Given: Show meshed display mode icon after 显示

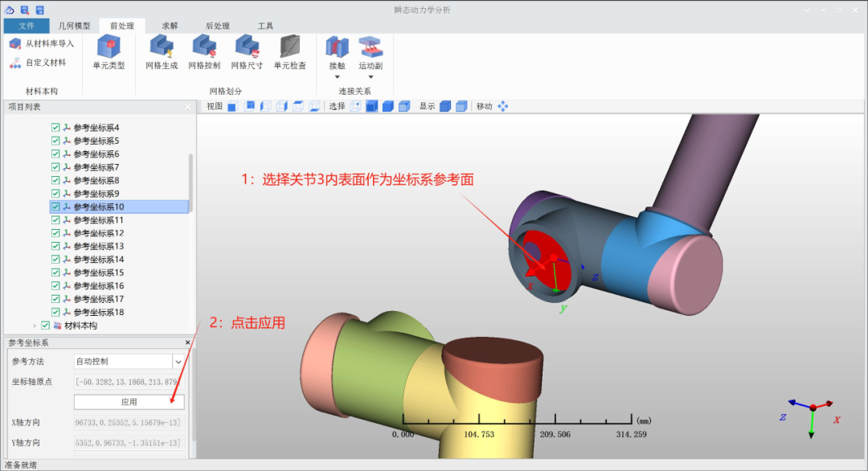Looking at the screenshot, I should [461, 106].
